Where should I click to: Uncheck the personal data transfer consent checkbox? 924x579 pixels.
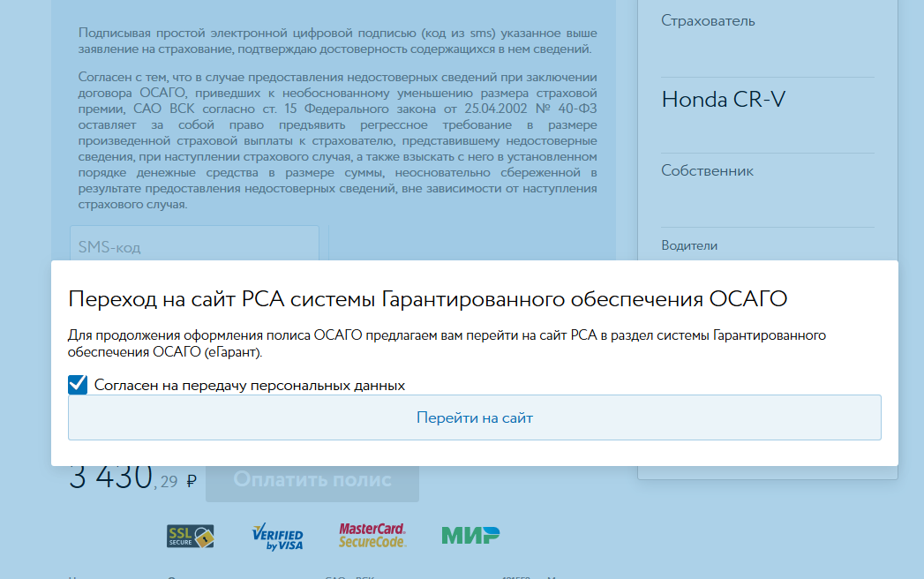tap(78, 385)
